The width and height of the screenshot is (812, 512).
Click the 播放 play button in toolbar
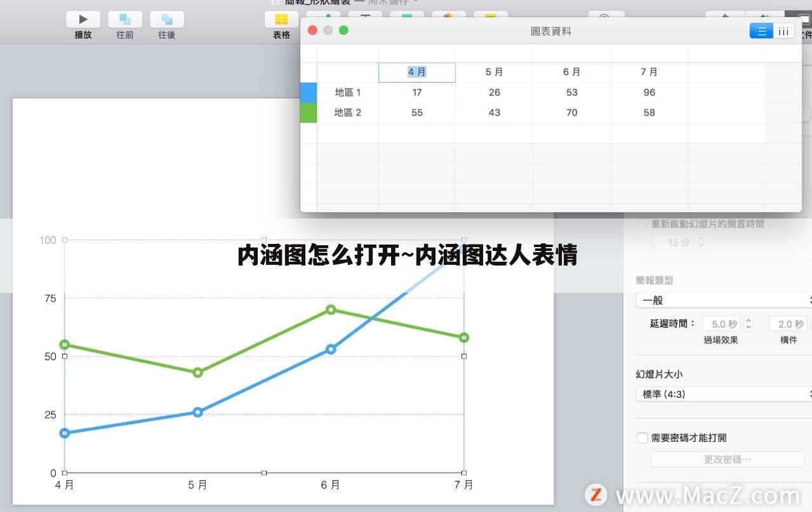coord(83,20)
